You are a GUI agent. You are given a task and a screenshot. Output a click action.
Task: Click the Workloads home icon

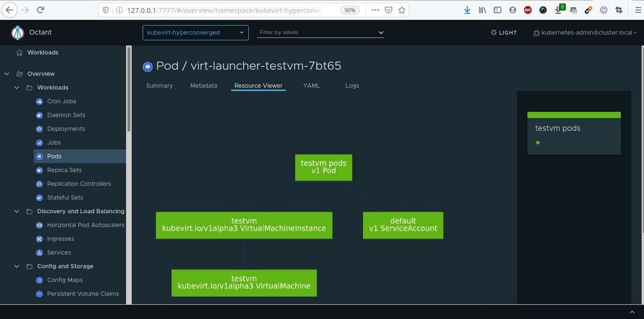click(x=19, y=53)
